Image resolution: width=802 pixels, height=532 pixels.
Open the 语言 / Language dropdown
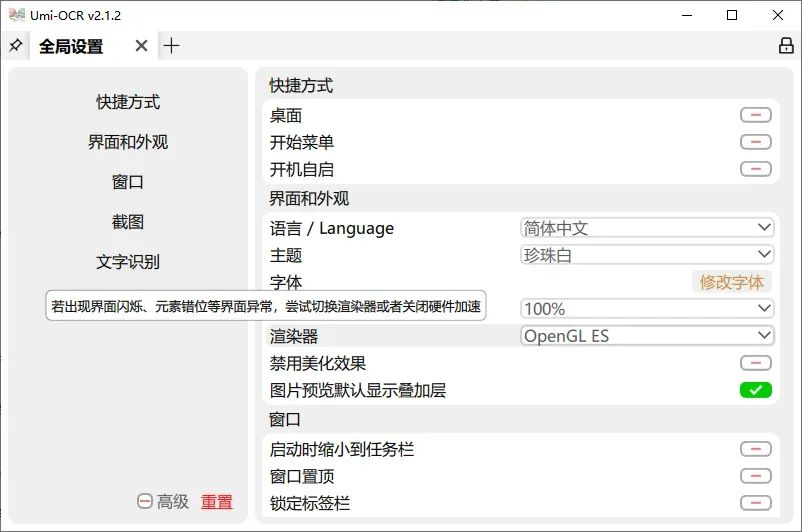[x=647, y=228]
